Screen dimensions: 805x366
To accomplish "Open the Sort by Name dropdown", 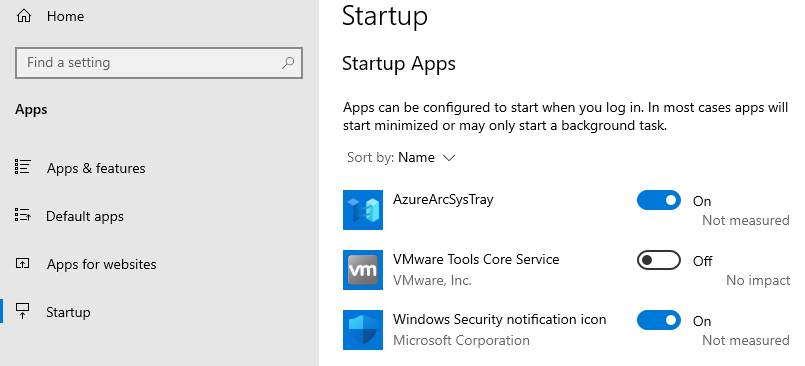I will (x=401, y=158).
